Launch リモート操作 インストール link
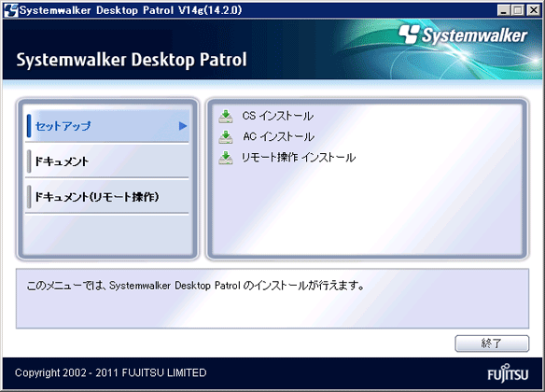 (299, 158)
